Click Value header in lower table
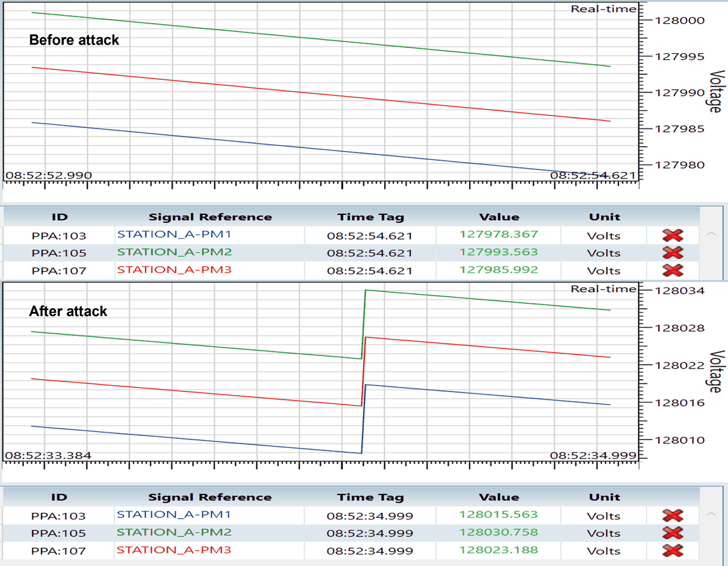The width and height of the screenshot is (728, 566). 499,497
